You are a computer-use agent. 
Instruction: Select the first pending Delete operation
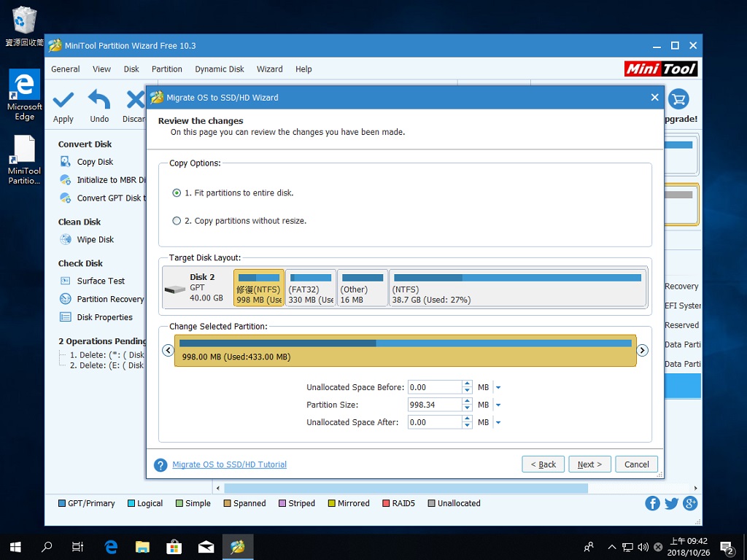coord(107,355)
